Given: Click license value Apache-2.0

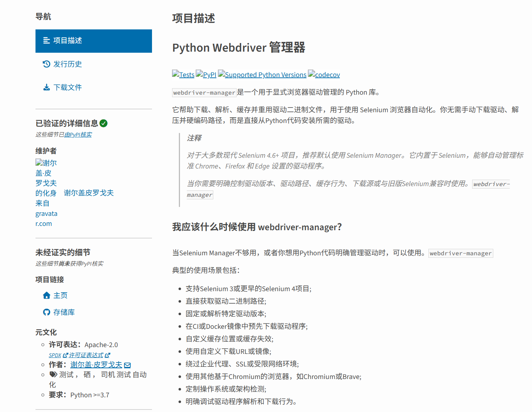Looking at the screenshot, I should tap(101, 345).
